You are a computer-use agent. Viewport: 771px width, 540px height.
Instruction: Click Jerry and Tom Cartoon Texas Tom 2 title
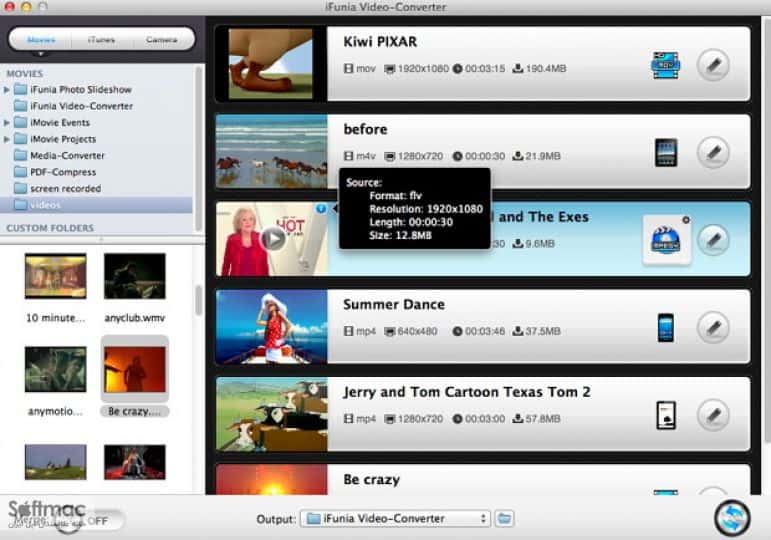467,392
